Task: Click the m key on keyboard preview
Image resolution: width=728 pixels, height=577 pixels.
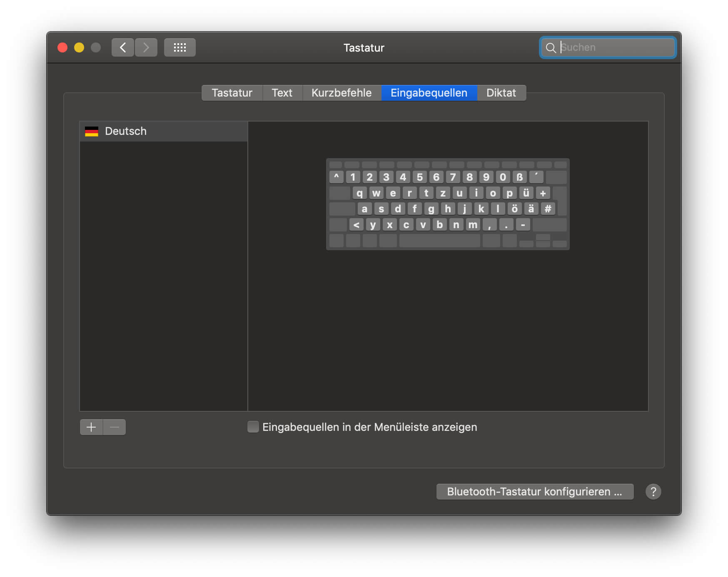Action: point(473,225)
